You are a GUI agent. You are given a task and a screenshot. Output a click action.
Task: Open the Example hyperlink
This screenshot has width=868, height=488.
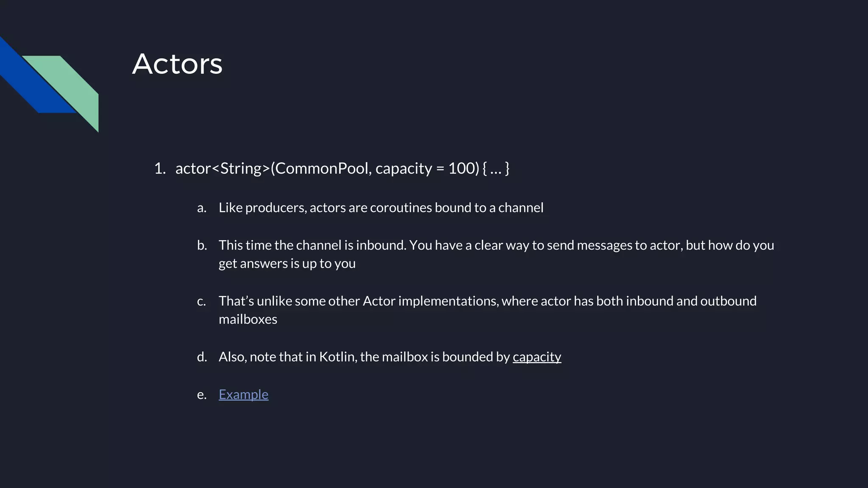click(x=243, y=394)
